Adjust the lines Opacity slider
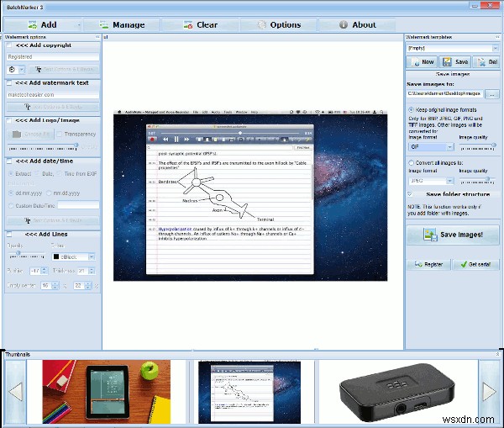This screenshot has width=504, height=428. coord(26,255)
